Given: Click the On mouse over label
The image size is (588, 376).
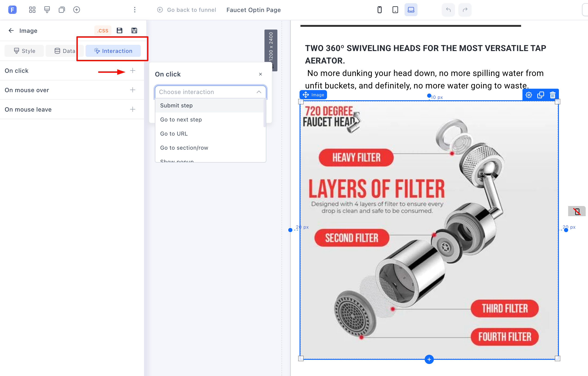Looking at the screenshot, I should tap(27, 90).
